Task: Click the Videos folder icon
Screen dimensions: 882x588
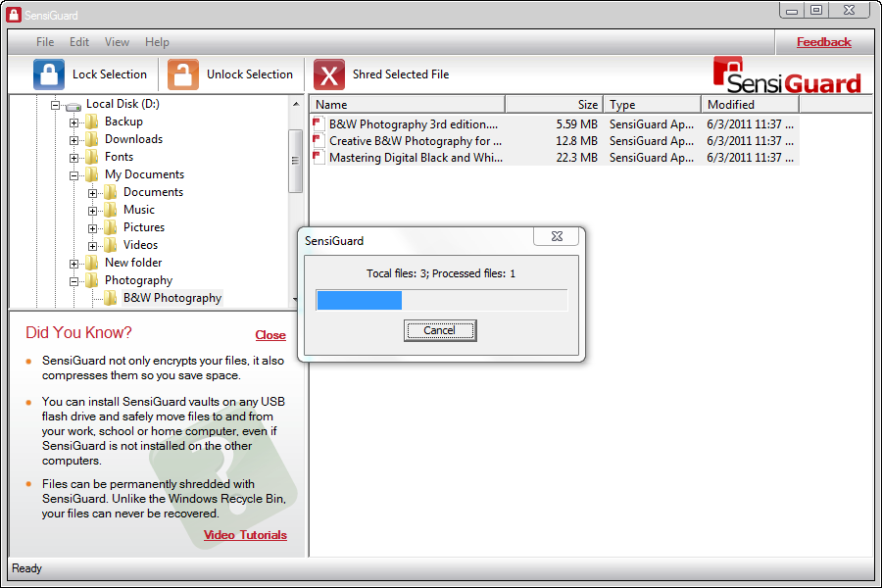Action: [110, 245]
